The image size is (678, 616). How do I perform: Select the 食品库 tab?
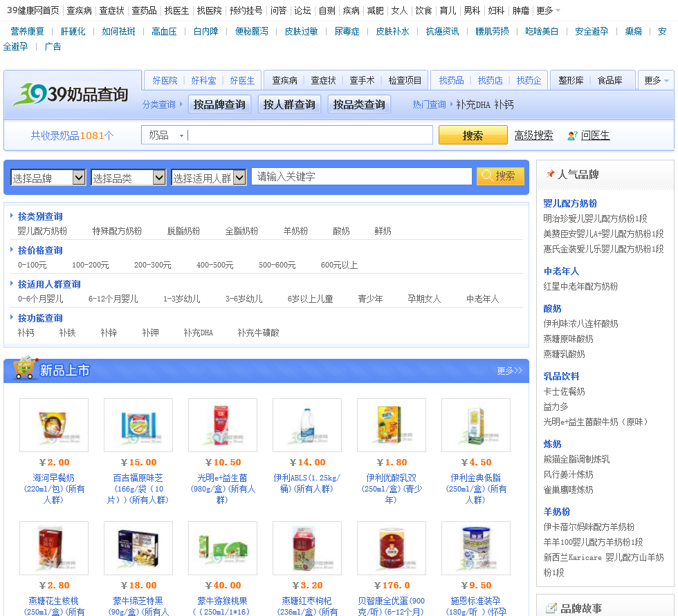tap(610, 80)
